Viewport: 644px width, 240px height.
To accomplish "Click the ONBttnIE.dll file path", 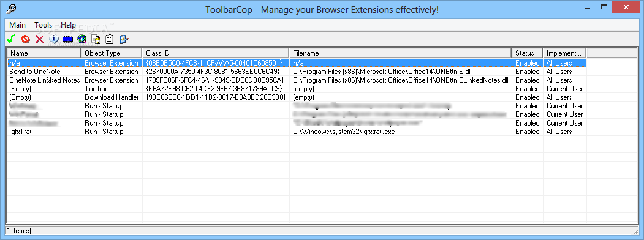I will pos(382,72).
